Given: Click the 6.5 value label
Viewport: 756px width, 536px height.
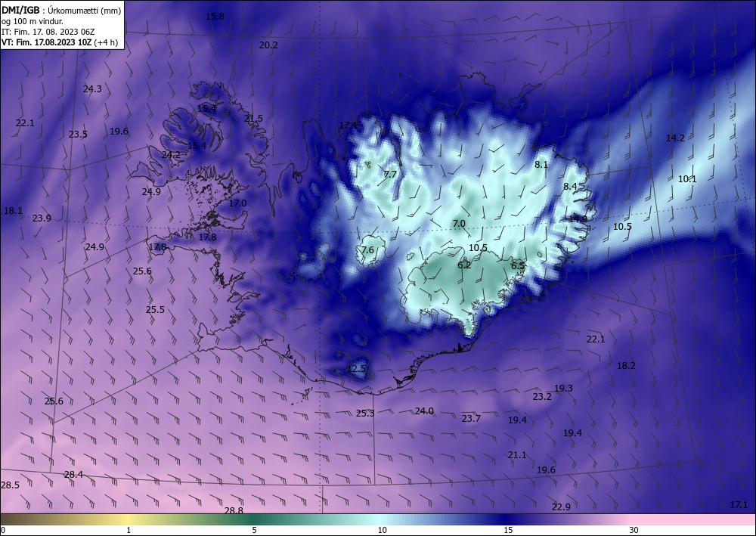Looking at the screenshot, I should [518, 265].
